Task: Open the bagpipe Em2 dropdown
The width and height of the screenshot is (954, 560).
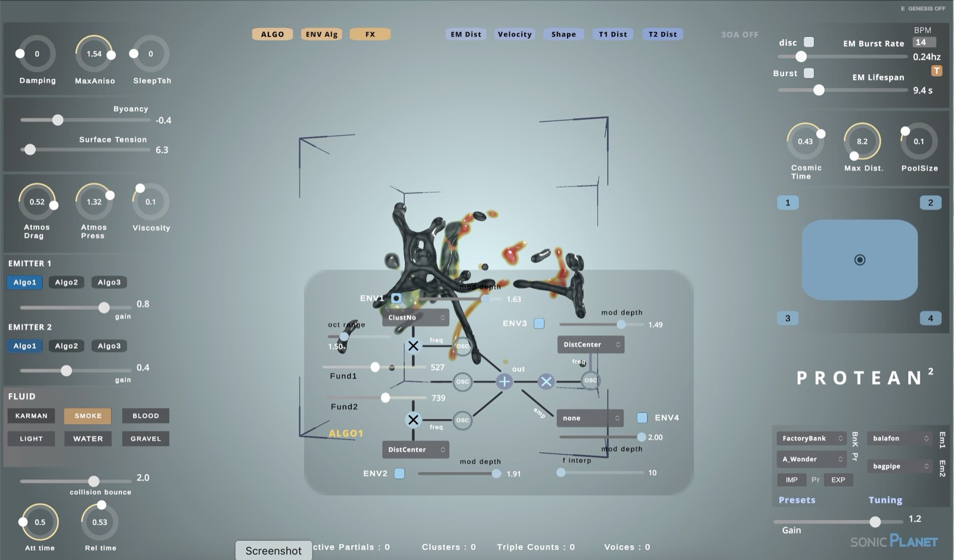Action: pyautogui.click(x=900, y=466)
